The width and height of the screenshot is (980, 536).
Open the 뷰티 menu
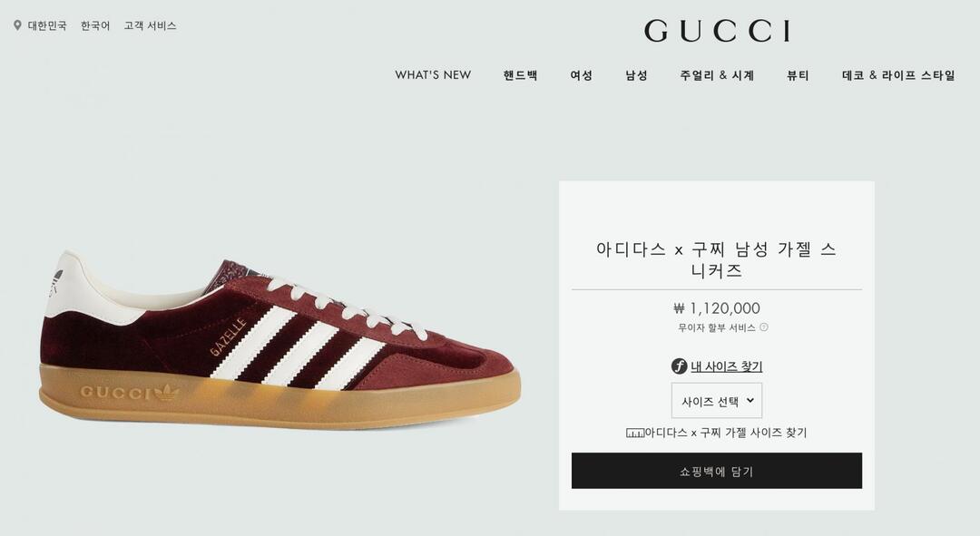798,75
